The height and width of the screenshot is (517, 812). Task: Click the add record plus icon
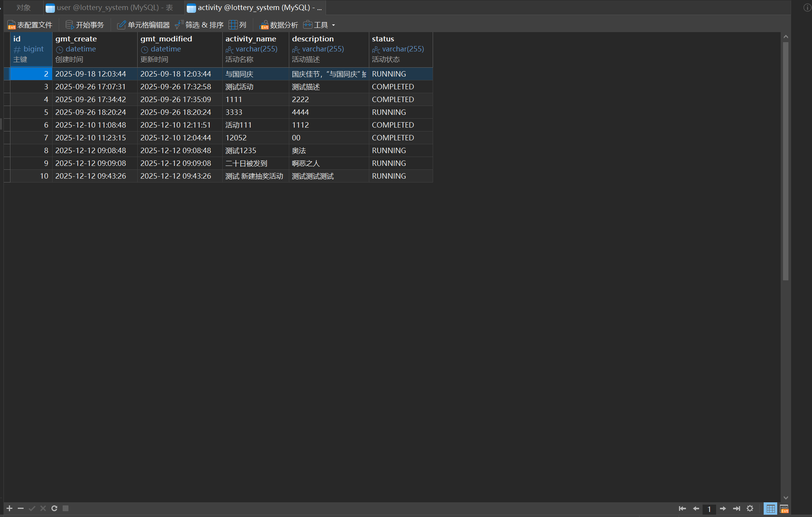(x=10, y=508)
